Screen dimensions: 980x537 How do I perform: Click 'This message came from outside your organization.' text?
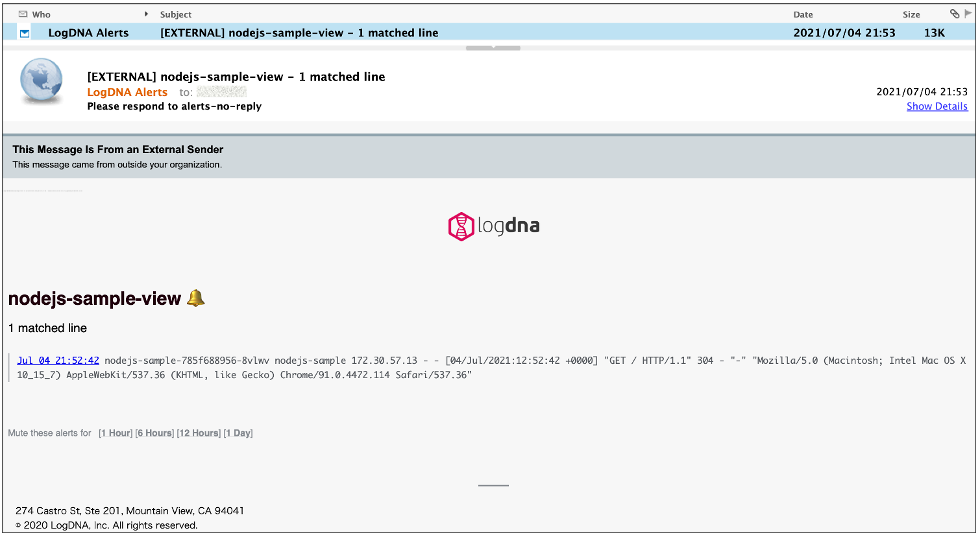coord(117,165)
